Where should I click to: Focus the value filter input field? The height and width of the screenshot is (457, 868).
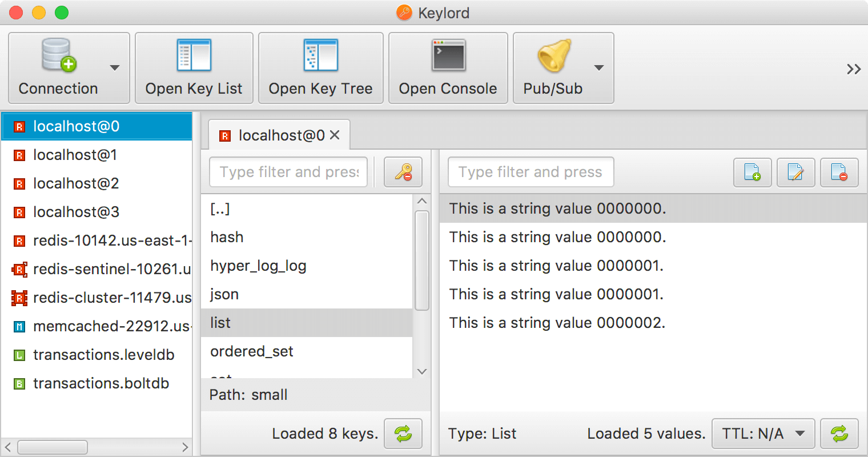point(531,172)
